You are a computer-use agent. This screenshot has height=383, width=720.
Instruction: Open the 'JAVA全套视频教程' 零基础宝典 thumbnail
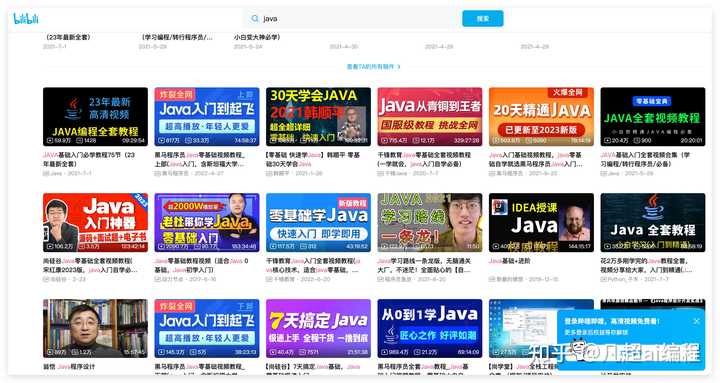click(x=653, y=117)
